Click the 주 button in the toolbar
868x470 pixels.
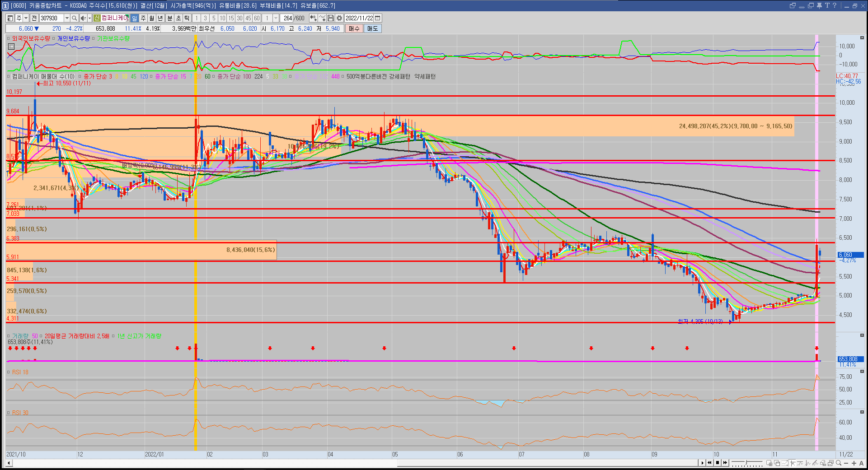(19, 18)
